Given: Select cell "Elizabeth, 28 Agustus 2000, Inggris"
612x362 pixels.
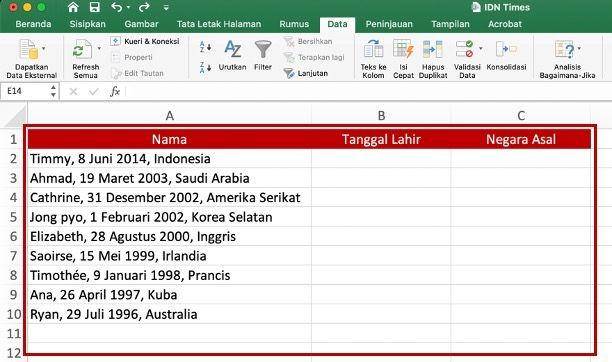Looking at the screenshot, I should click(169, 237).
